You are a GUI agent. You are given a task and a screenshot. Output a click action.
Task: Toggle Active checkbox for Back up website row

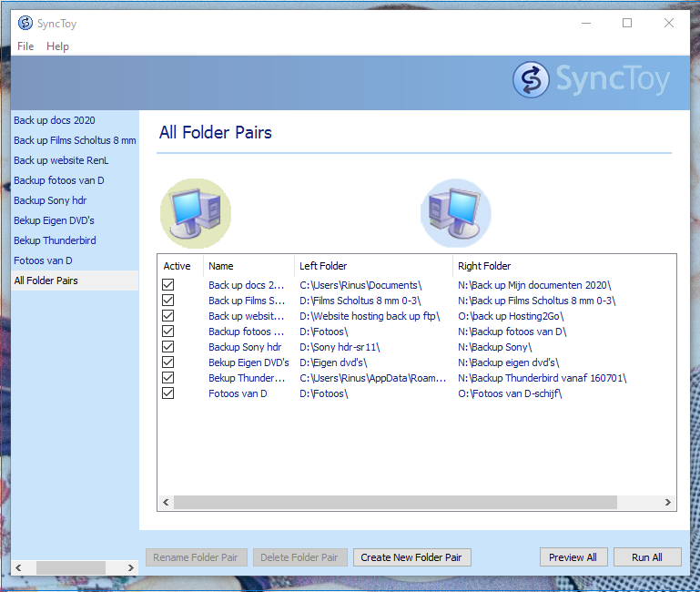(167, 316)
